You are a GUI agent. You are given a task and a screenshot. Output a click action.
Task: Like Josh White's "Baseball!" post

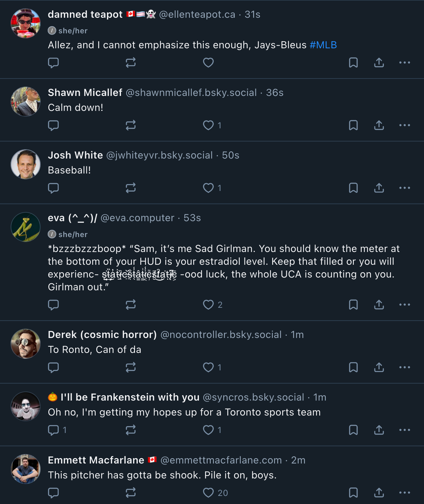[x=208, y=188]
